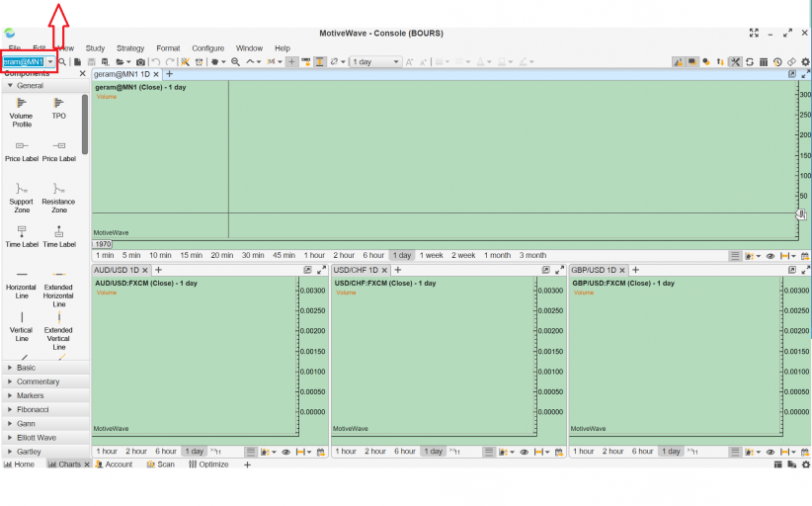Screen dimensions: 812x506
Task: Open the Configure menu
Action: (x=208, y=48)
